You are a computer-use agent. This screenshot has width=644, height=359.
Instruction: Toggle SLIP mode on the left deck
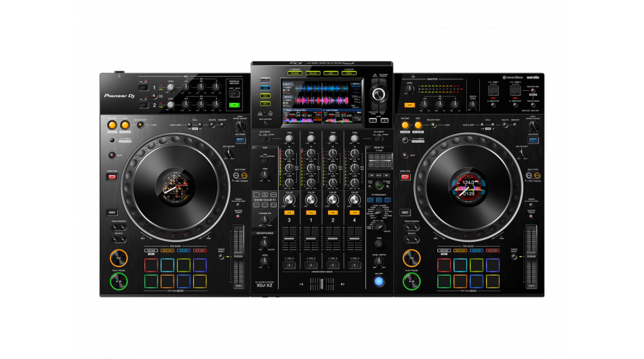(x=112, y=155)
